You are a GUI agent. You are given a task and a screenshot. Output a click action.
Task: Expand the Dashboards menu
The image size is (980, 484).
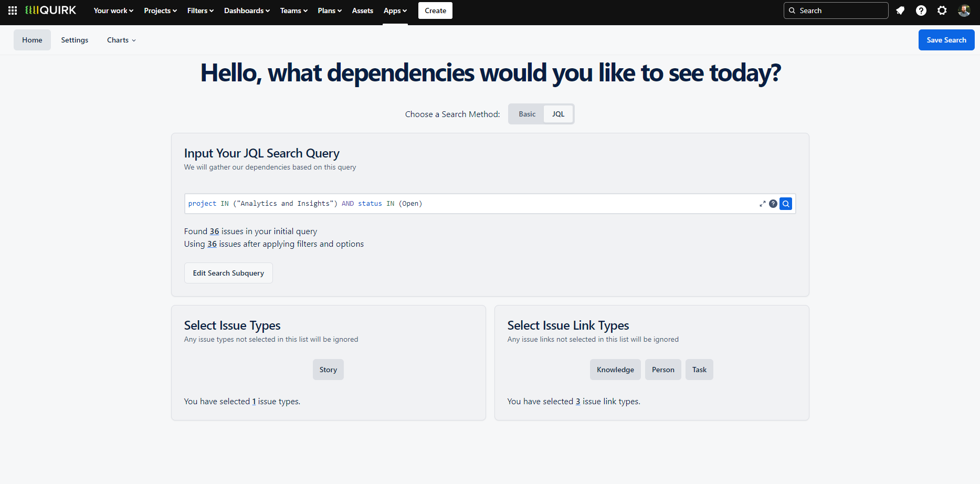247,10
